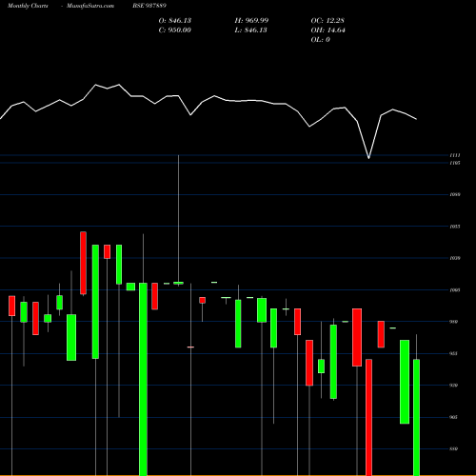The image size is (476, 476).
Task: Select the "OH: 14.64" reading
Action: pyautogui.click(x=327, y=30)
